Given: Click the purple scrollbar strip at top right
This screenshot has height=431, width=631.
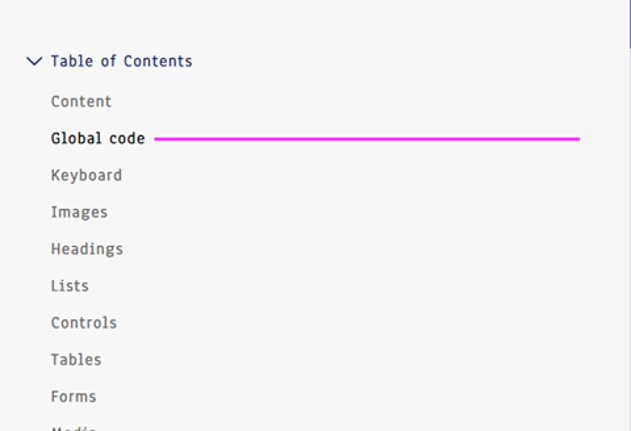Looking at the screenshot, I should (627, 23).
